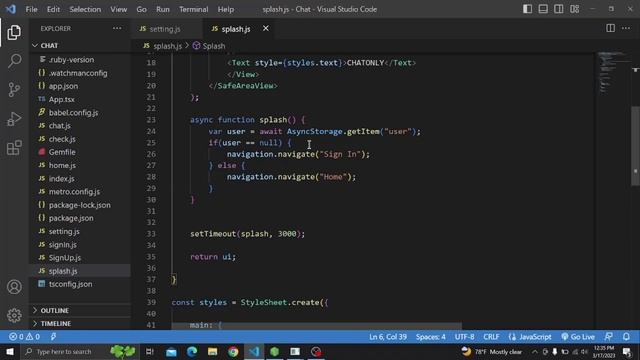This screenshot has width=640, height=360.
Task: Open Explorer Views and More Actions ellipsis
Action: pos(117,28)
